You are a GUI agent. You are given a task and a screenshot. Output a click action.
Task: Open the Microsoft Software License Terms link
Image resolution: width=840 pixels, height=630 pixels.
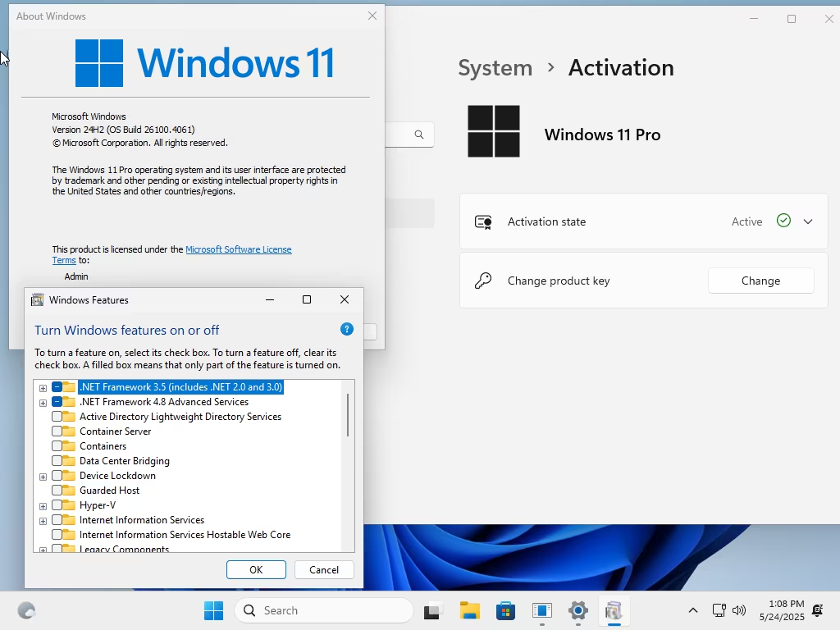[239, 249]
